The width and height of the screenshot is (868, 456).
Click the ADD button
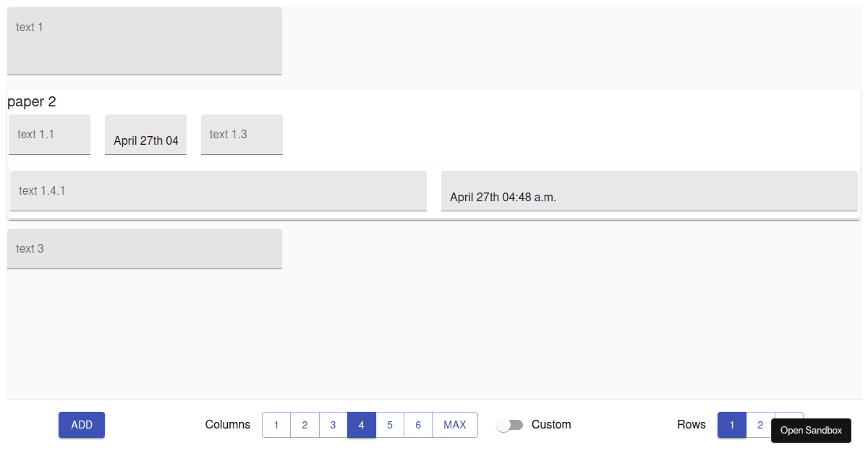point(82,425)
